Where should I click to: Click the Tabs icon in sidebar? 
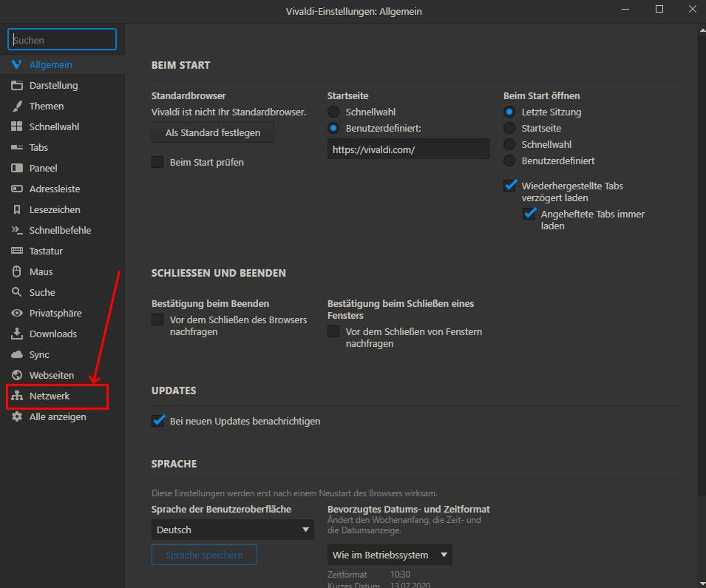(x=17, y=147)
